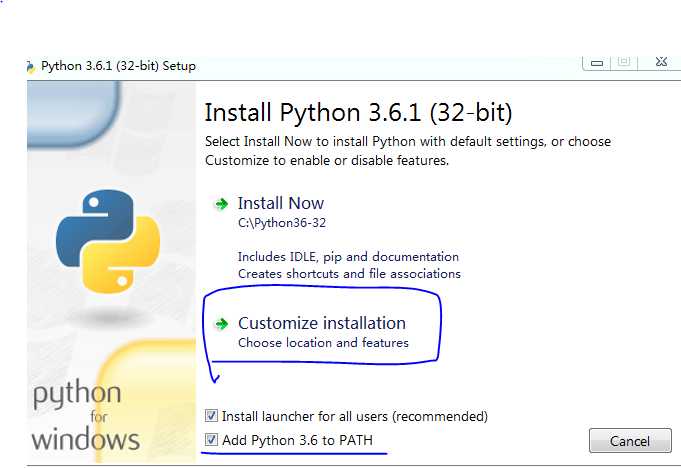Click the 'Creates shortcuts and file associations' text
This screenshot has width=681, height=468.
click(349, 274)
